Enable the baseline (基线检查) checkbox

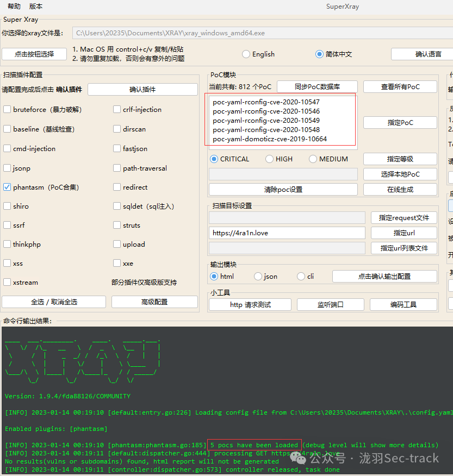pos(7,129)
